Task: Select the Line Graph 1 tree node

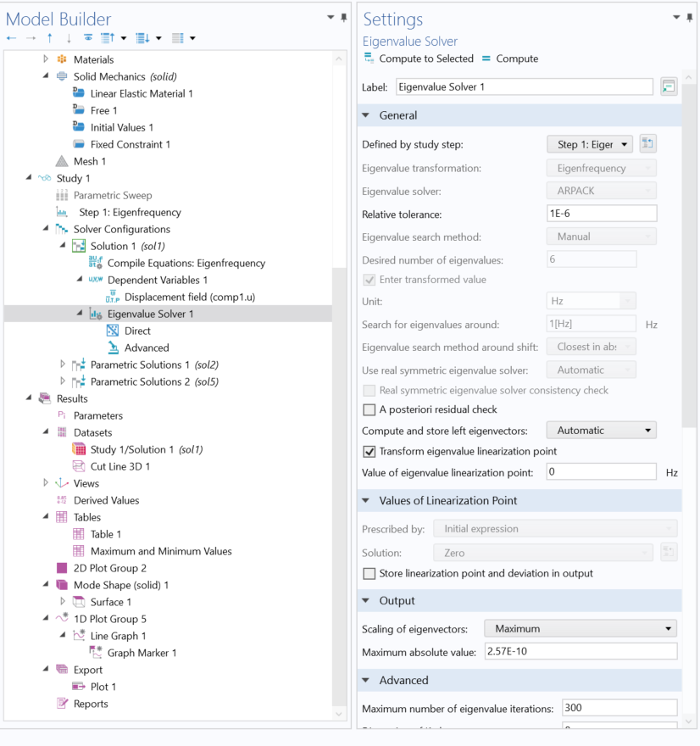Action: click(x=118, y=636)
